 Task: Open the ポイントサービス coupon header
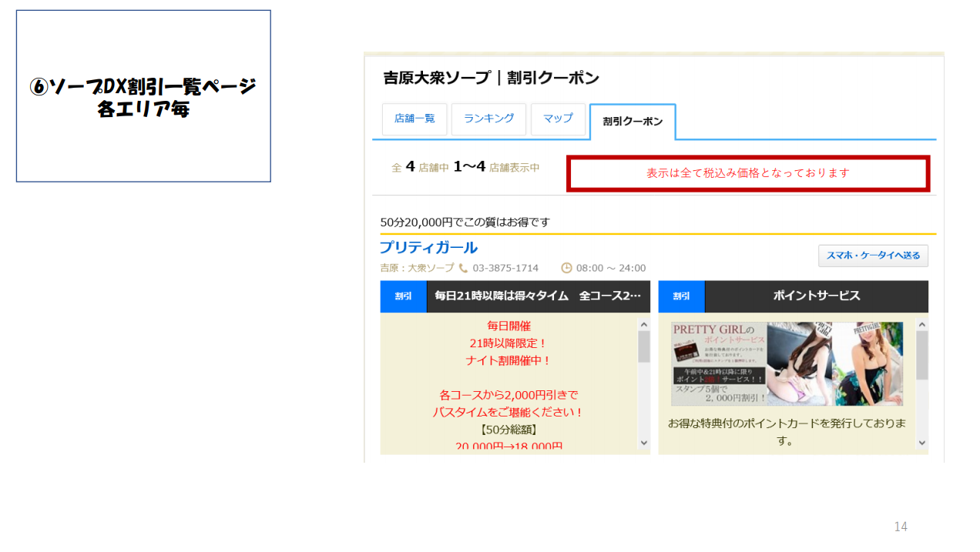pos(817,296)
